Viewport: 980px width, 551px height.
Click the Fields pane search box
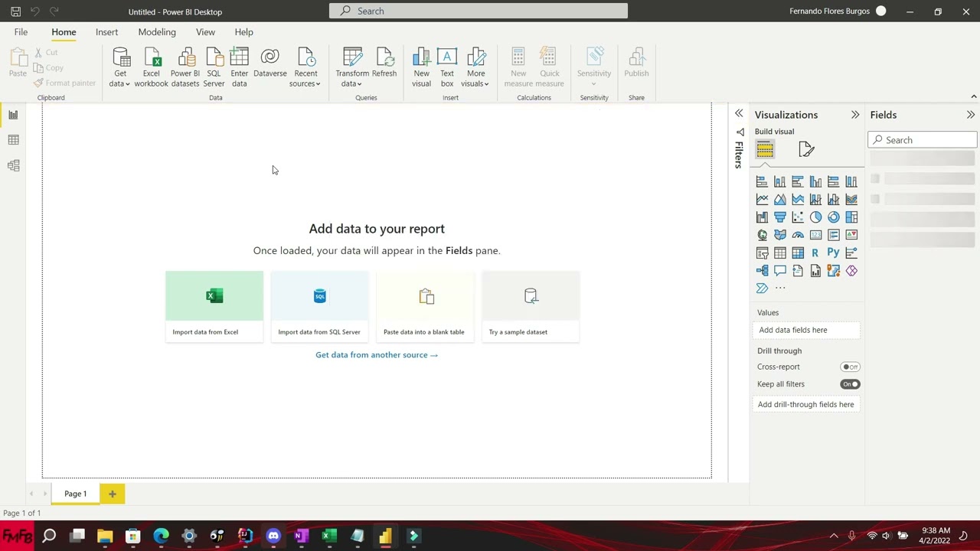click(923, 140)
